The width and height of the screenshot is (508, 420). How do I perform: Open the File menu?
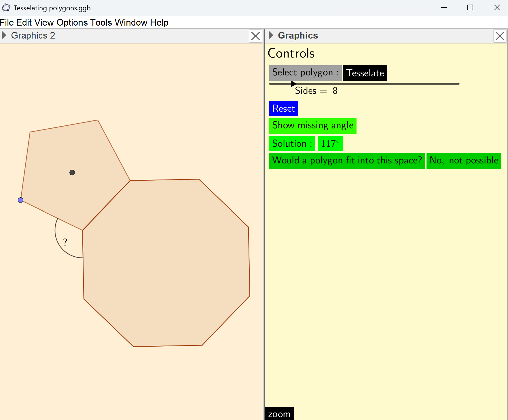tap(7, 22)
